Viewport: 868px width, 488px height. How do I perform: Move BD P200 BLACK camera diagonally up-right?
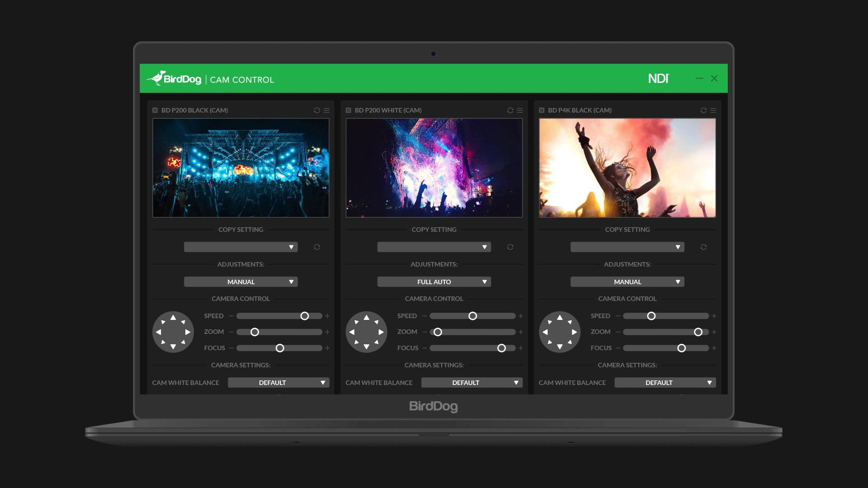[x=183, y=322]
